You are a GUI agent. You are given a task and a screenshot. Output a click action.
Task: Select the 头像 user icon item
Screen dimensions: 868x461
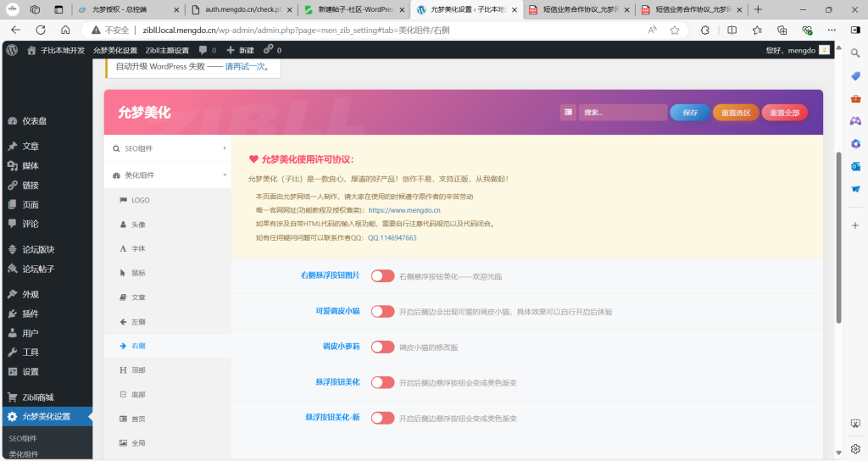pos(123,225)
